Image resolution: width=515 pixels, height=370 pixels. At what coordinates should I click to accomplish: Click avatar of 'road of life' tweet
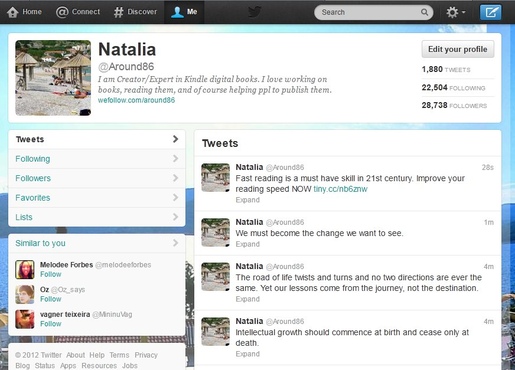point(215,277)
